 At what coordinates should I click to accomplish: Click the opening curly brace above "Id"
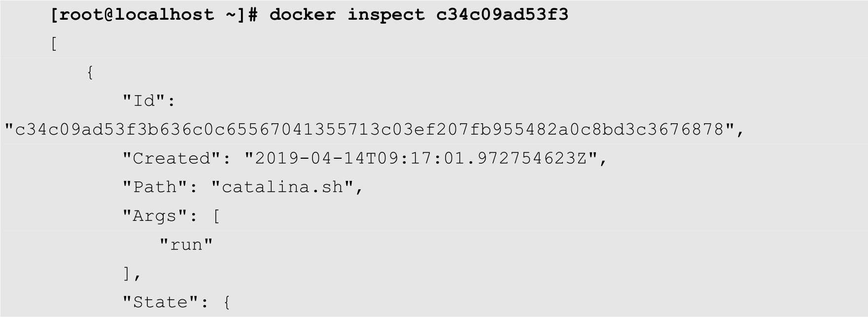pos(90,73)
